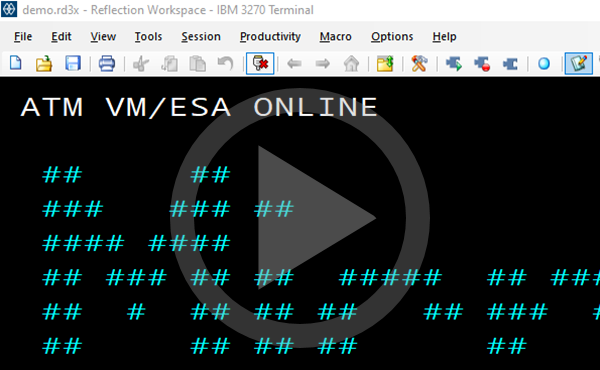Click the Home icon in toolbar
600x370 pixels.
pyautogui.click(x=351, y=64)
